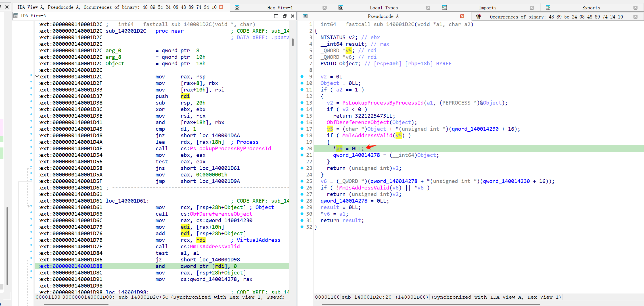Click the Hex View-1 tab icon
This screenshot has height=306, width=644.
(x=237, y=8)
